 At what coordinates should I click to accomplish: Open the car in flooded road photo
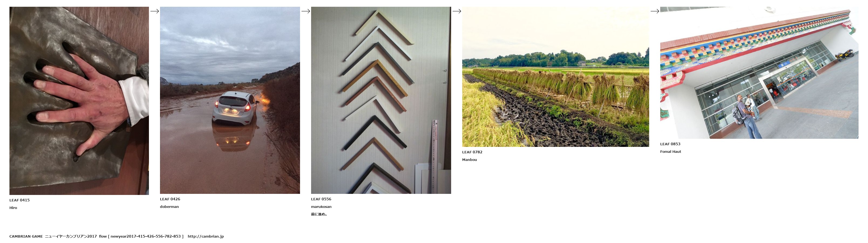(230, 100)
